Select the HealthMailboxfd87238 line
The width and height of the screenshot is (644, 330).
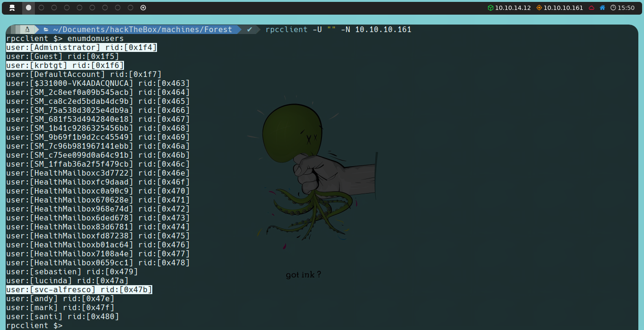[98, 236]
